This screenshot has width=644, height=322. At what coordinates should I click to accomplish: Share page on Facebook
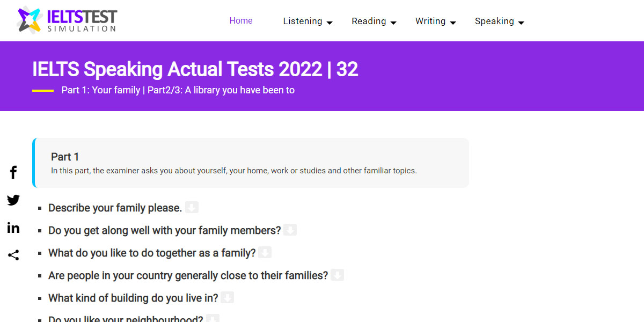(x=13, y=172)
